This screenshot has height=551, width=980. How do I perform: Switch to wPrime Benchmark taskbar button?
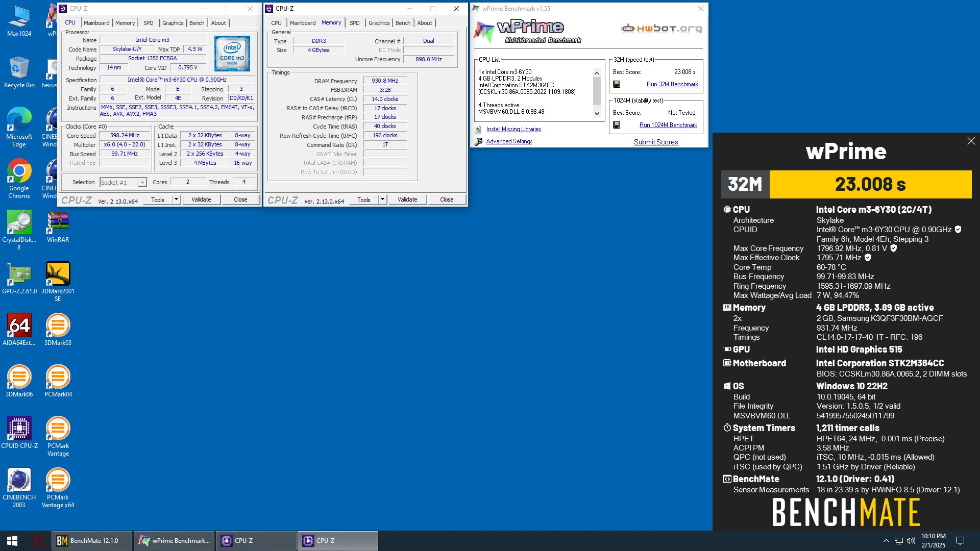(174, 541)
